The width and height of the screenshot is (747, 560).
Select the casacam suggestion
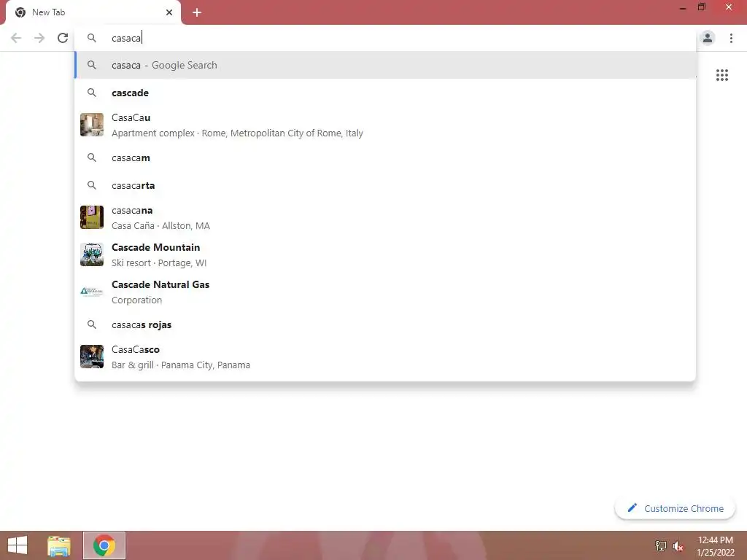point(385,157)
